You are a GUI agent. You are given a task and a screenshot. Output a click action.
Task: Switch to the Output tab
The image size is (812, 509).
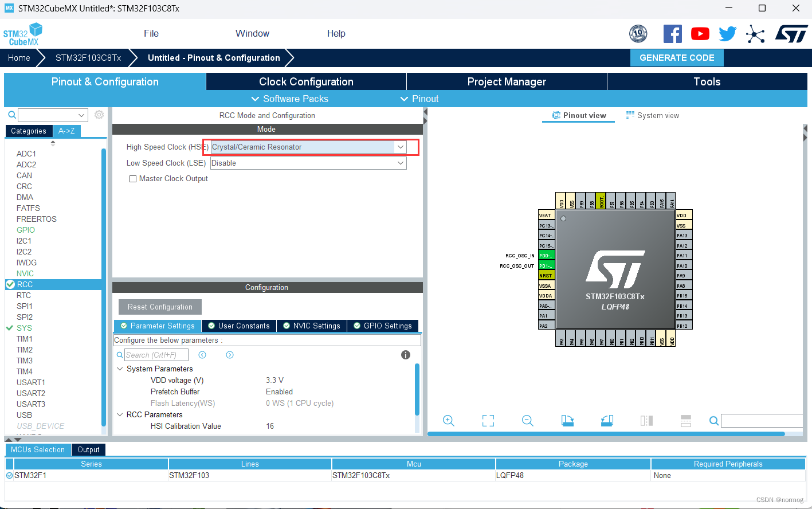(88, 449)
